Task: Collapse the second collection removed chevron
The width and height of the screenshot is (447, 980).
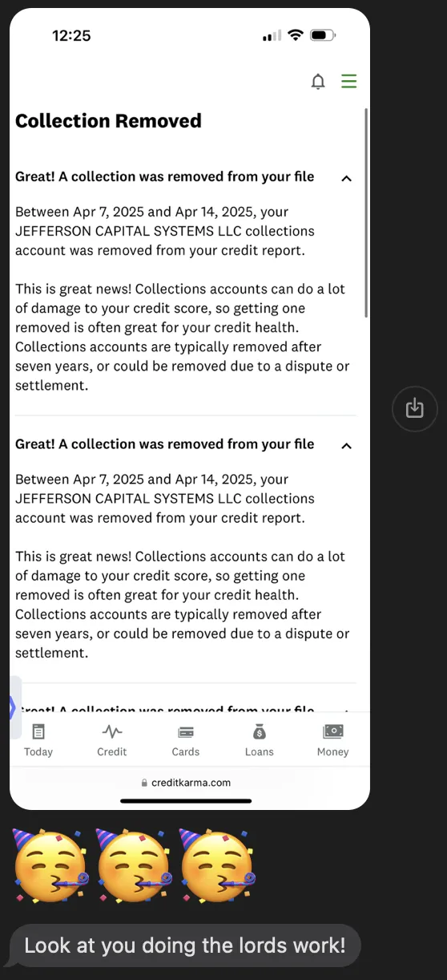Action: click(x=346, y=446)
